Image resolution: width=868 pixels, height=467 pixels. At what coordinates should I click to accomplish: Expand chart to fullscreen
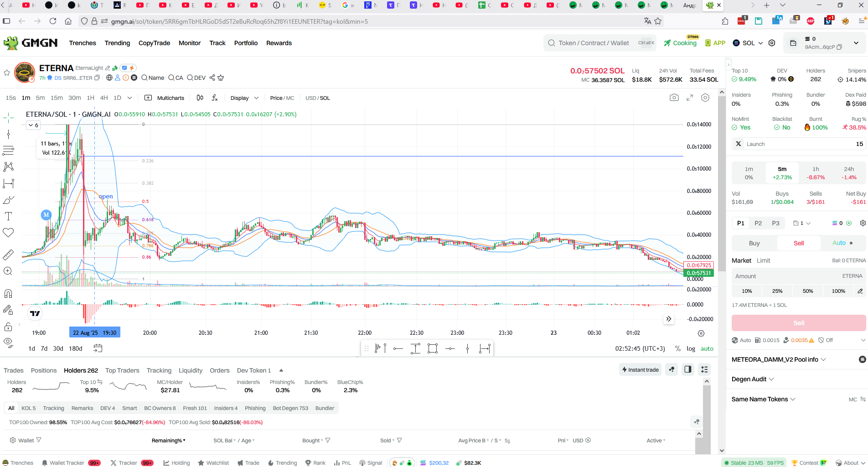click(x=690, y=98)
